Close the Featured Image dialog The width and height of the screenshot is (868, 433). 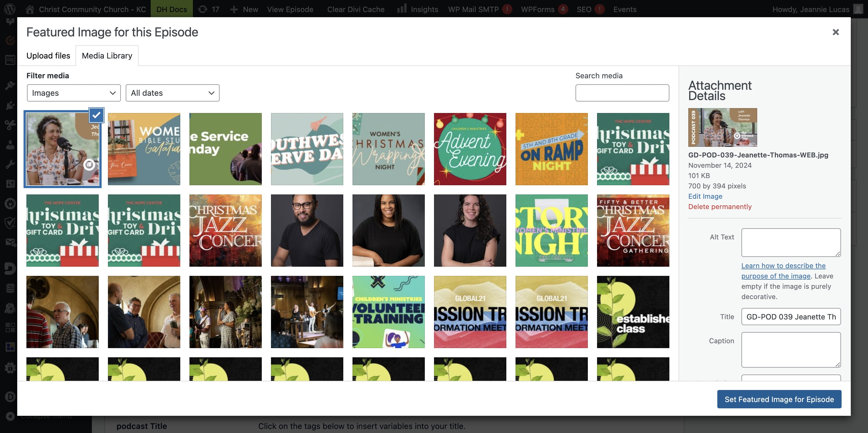pos(836,32)
